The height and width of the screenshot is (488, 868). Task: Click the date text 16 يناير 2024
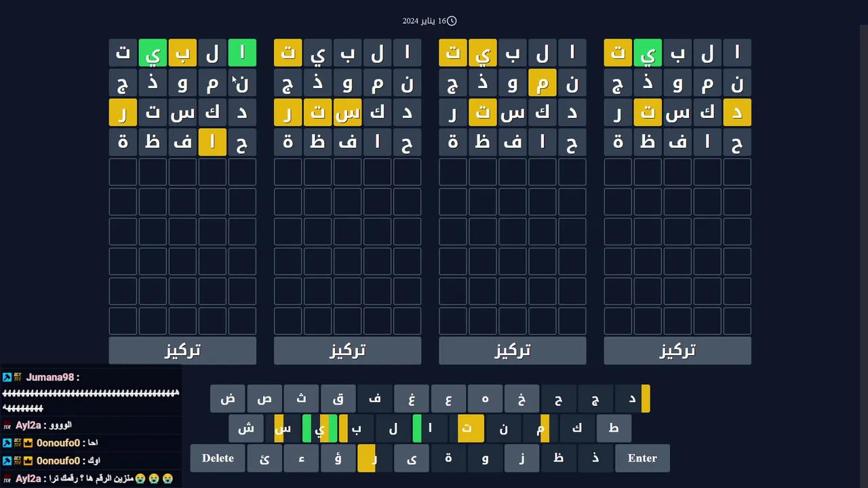[x=424, y=21]
